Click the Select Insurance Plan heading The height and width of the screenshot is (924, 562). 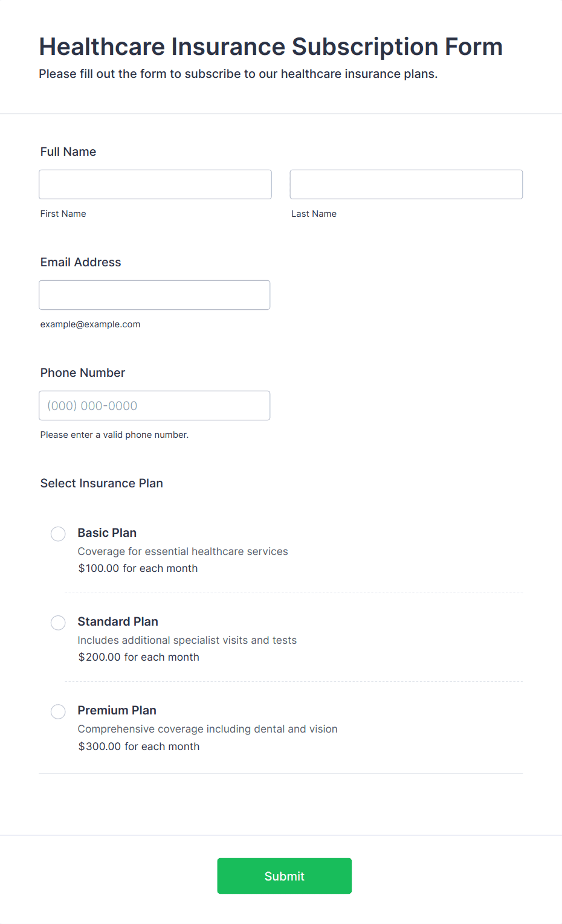tap(102, 483)
